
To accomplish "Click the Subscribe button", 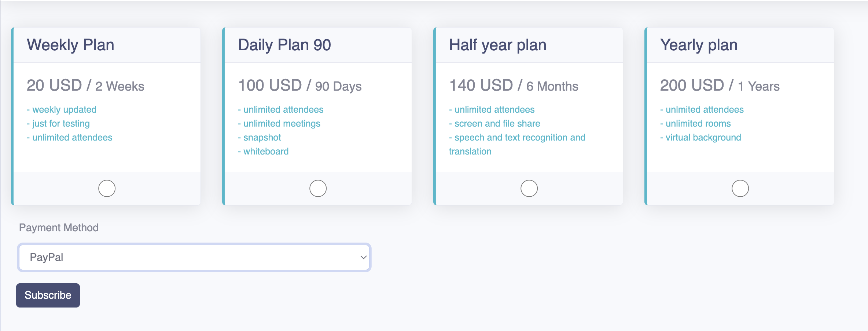I will 48,295.
